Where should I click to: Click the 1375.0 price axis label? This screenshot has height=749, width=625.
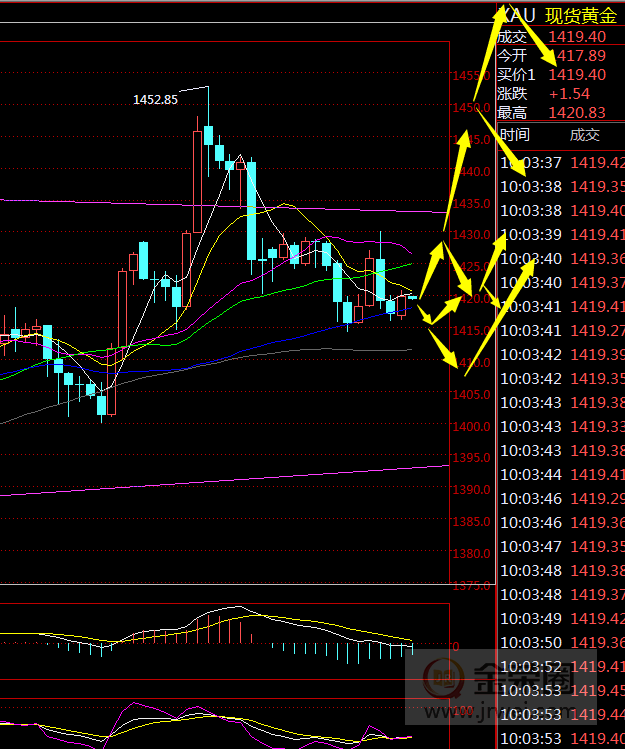[471, 586]
